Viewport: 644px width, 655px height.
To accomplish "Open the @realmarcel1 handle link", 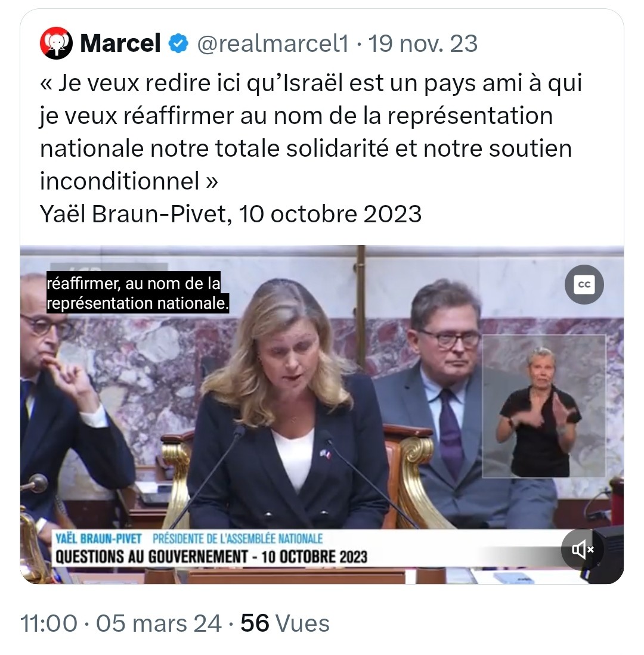I will click(x=273, y=44).
